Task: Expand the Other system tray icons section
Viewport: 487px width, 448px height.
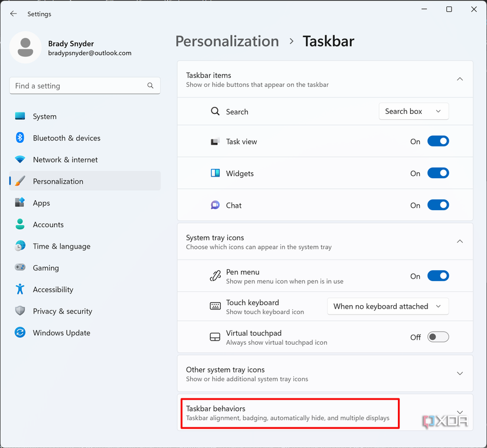Action: tap(460, 373)
